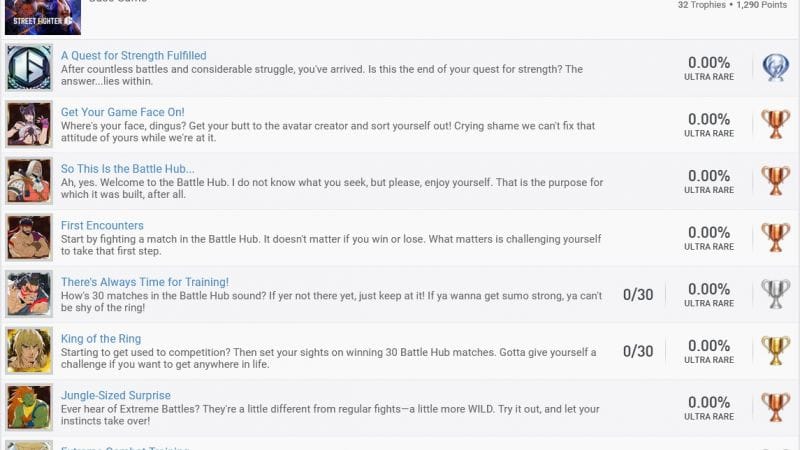Click the platinum trophy icon
This screenshot has height=450, width=800.
(776, 67)
